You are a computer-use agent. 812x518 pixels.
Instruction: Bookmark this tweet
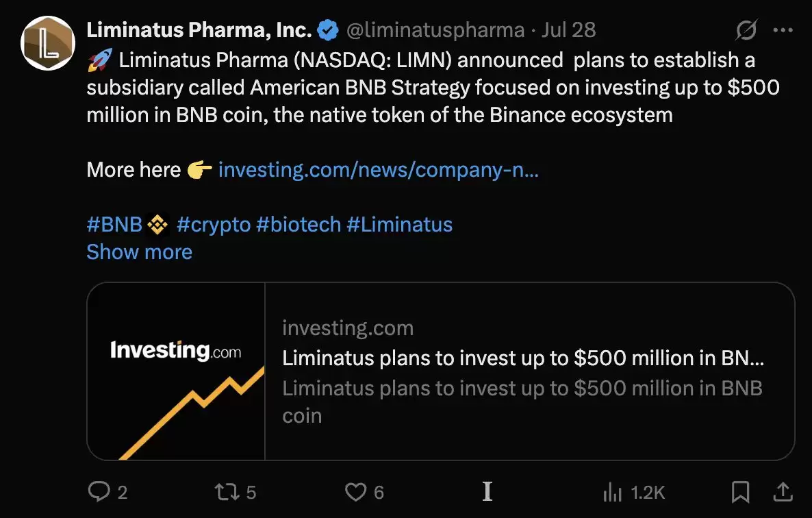point(740,491)
